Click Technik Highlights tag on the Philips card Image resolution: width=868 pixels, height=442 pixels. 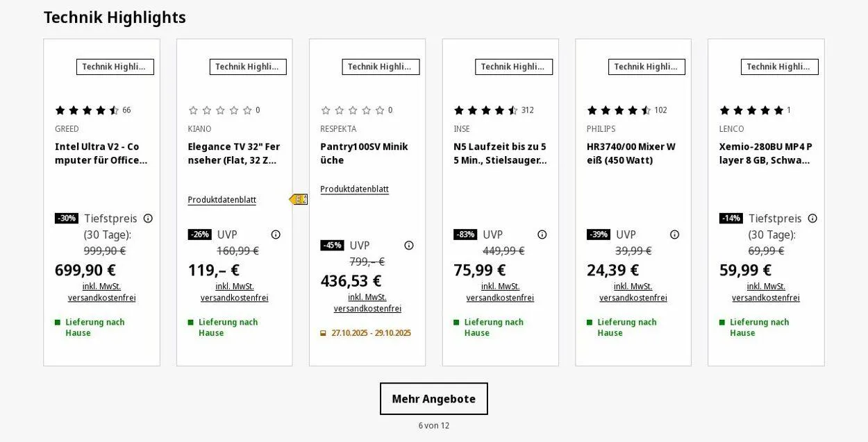pyautogui.click(x=646, y=67)
